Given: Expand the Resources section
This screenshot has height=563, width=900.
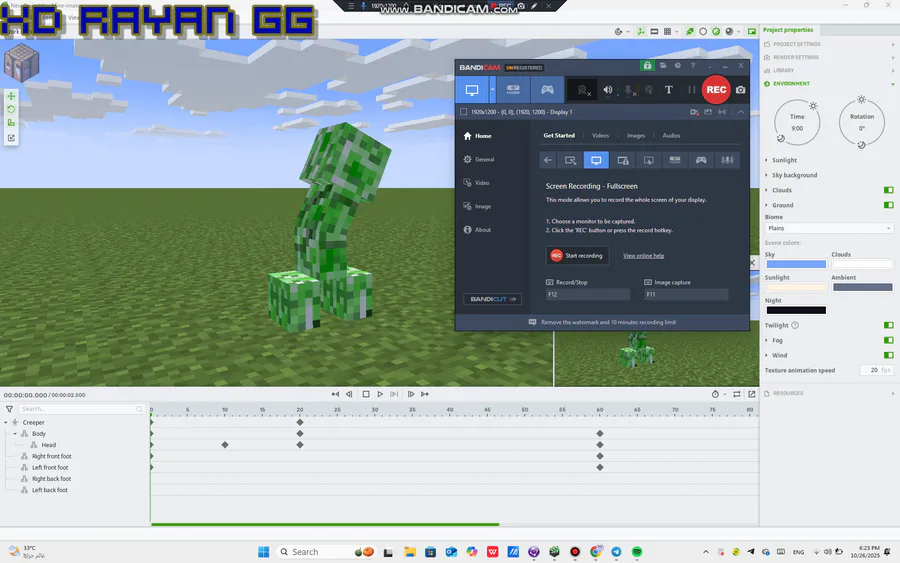Looking at the screenshot, I should tap(829, 393).
